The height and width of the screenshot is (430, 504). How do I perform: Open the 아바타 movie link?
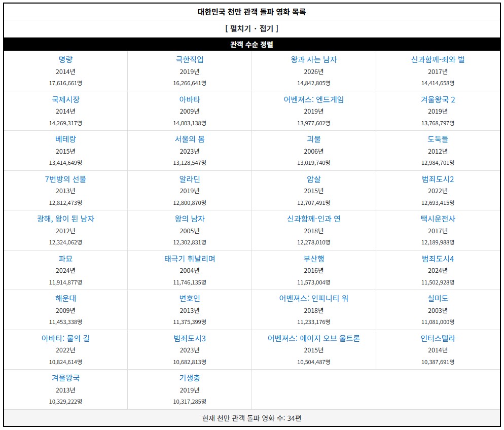[190, 99]
